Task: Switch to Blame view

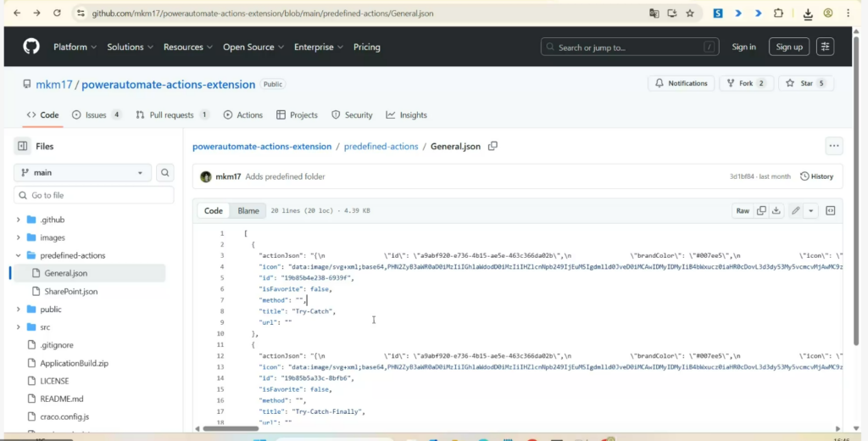Action: pyautogui.click(x=248, y=210)
